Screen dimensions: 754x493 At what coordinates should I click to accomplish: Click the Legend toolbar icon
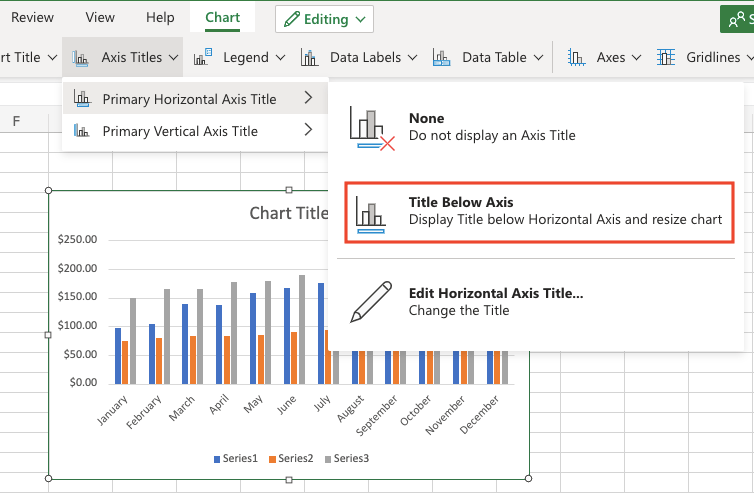click(202, 57)
